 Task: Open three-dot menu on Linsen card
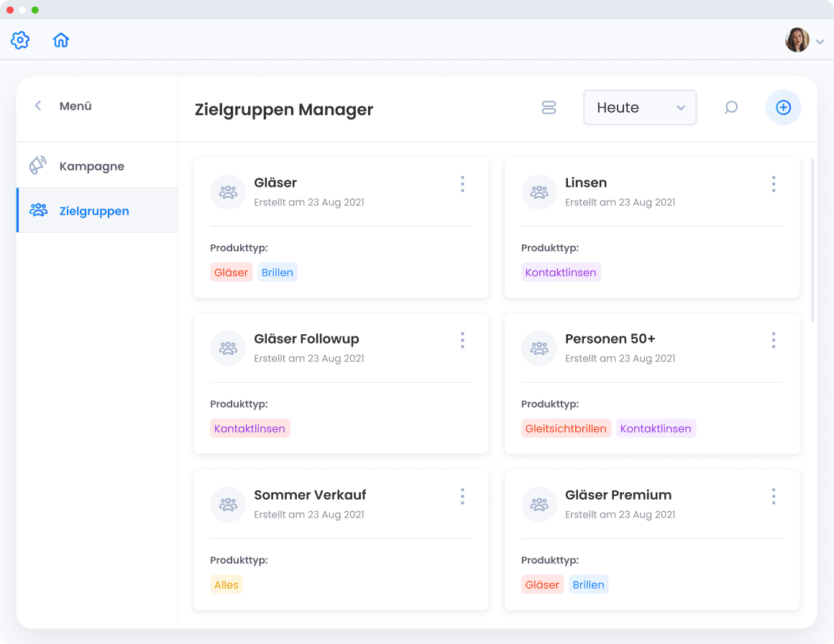point(773,184)
